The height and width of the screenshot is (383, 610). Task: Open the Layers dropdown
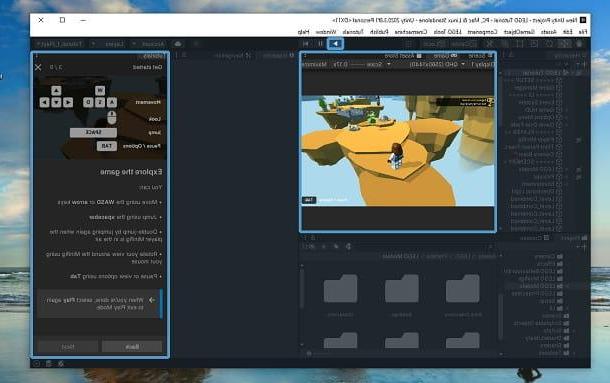pyautogui.click(x=110, y=44)
